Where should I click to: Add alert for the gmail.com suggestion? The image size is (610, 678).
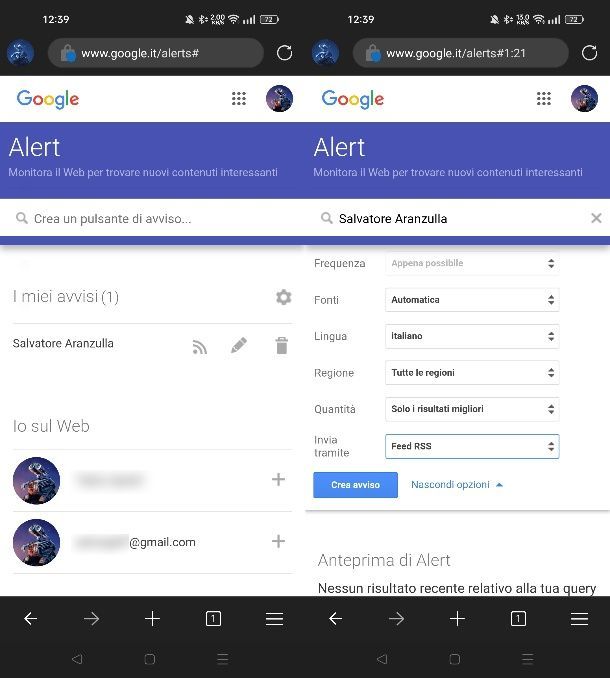(x=278, y=541)
